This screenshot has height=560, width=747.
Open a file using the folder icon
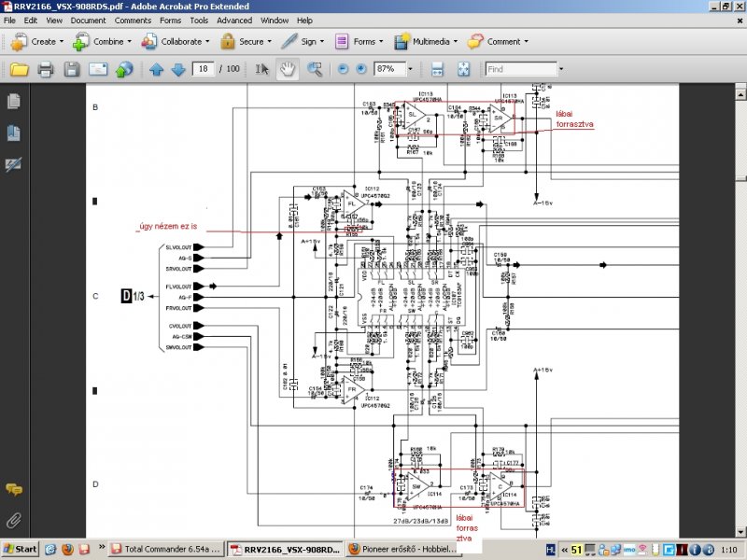[20, 69]
